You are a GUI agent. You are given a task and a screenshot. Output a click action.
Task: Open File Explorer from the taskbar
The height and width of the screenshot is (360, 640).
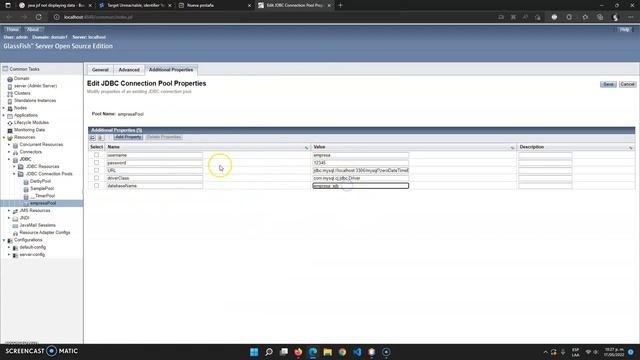pyautogui.click(x=328, y=352)
